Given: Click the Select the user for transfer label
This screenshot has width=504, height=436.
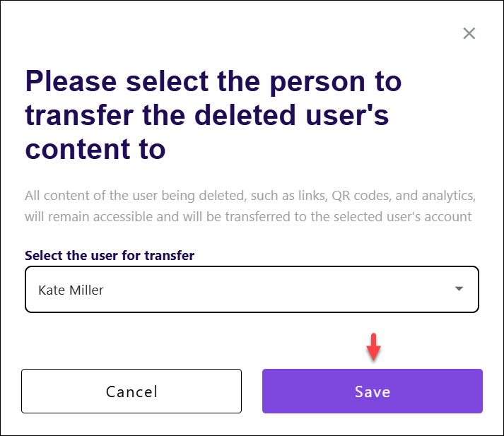Looking at the screenshot, I should pyautogui.click(x=110, y=256).
